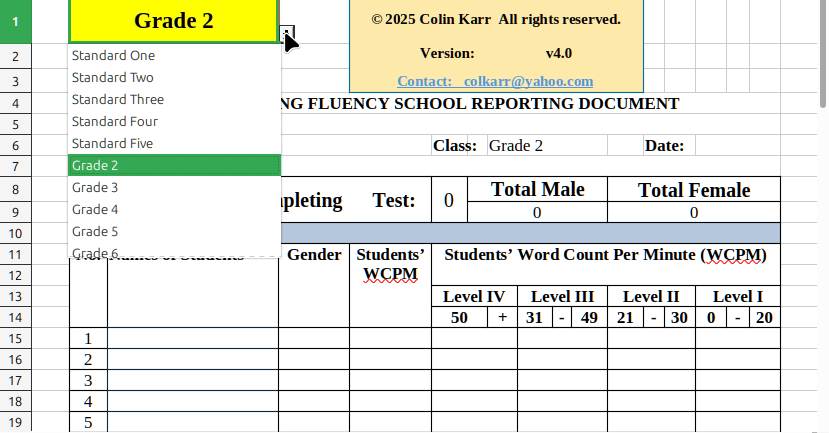Select the Test count cell showing 0
Screen dimensions: 829x433
449,201
